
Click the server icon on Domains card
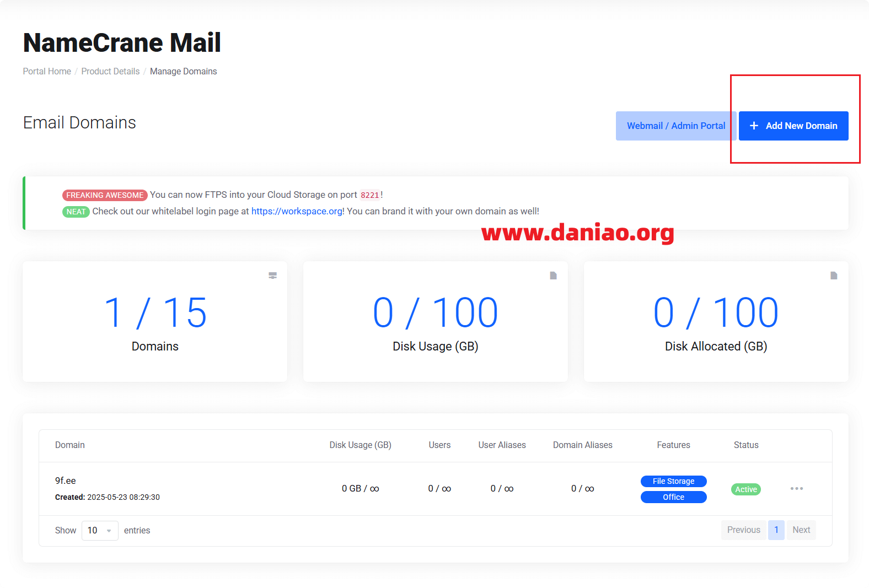click(272, 276)
